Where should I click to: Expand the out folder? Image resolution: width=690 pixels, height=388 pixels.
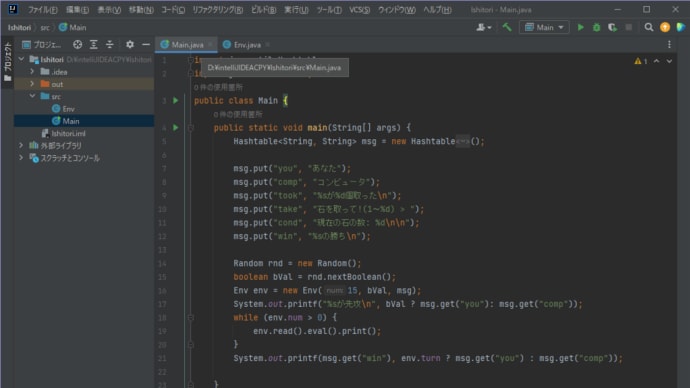tap(32, 84)
